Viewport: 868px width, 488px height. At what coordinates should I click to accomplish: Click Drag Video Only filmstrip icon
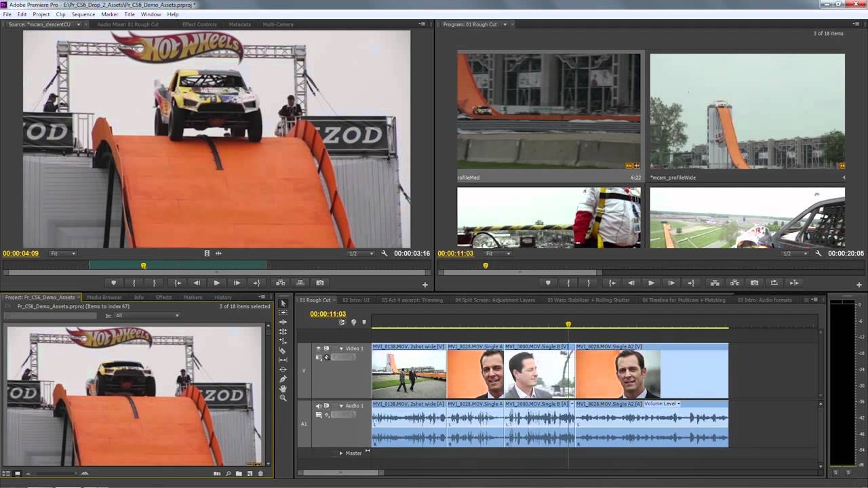tap(207, 253)
